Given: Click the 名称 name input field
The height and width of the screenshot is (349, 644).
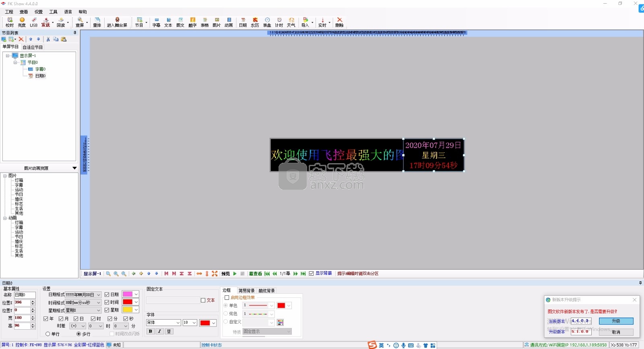Looking at the screenshot, I should [x=25, y=295].
